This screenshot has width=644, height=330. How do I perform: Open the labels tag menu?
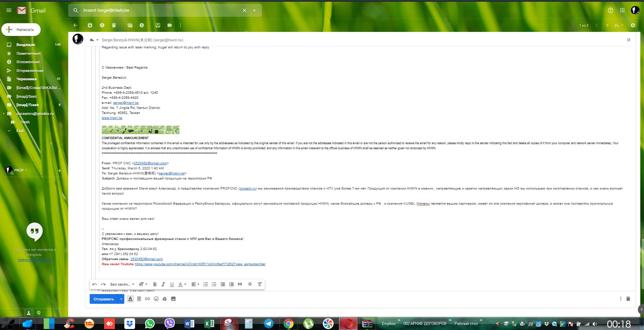tap(170, 25)
